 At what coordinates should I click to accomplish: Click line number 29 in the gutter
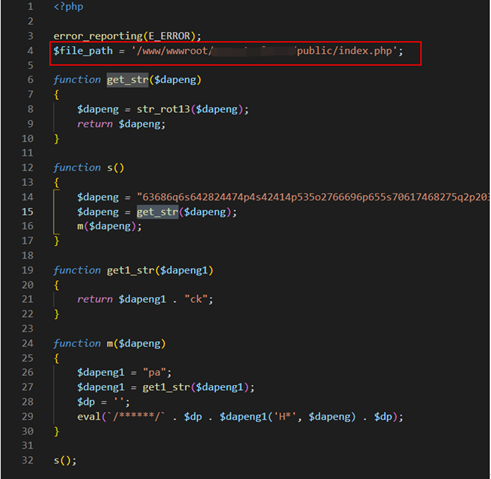click(28, 417)
